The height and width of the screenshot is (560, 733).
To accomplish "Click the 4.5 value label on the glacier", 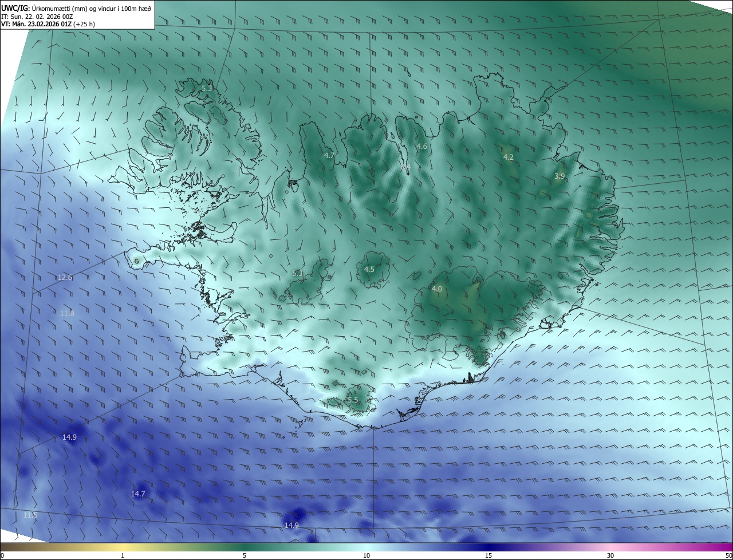I will 369,269.
